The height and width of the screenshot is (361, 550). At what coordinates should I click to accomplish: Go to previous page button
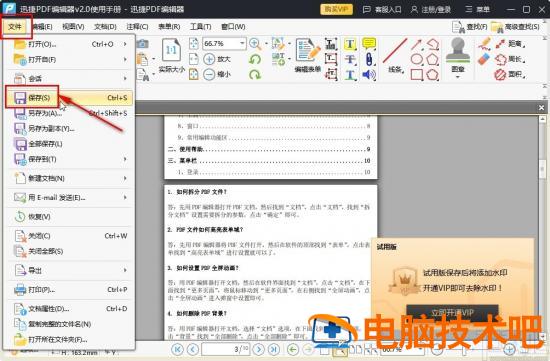pyautogui.click(x=193, y=349)
